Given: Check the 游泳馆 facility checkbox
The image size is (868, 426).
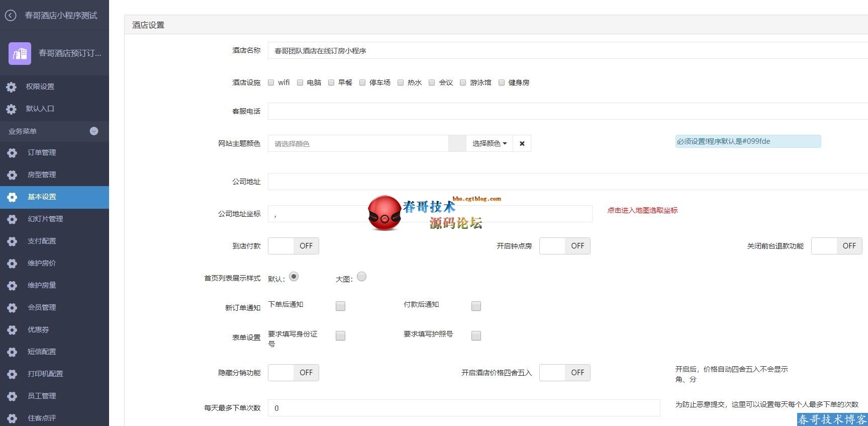Looking at the screenshot, I should click(463, 82).
